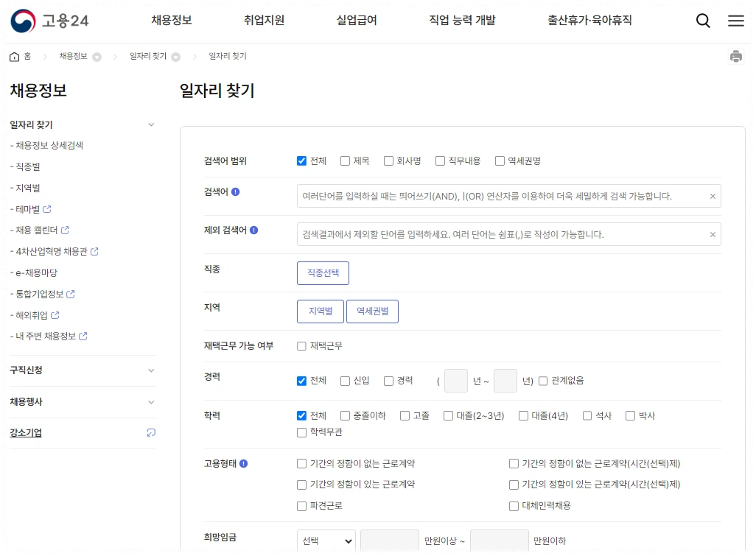
Task: Open the 실업급여 menu
Action: coord(357,21)
